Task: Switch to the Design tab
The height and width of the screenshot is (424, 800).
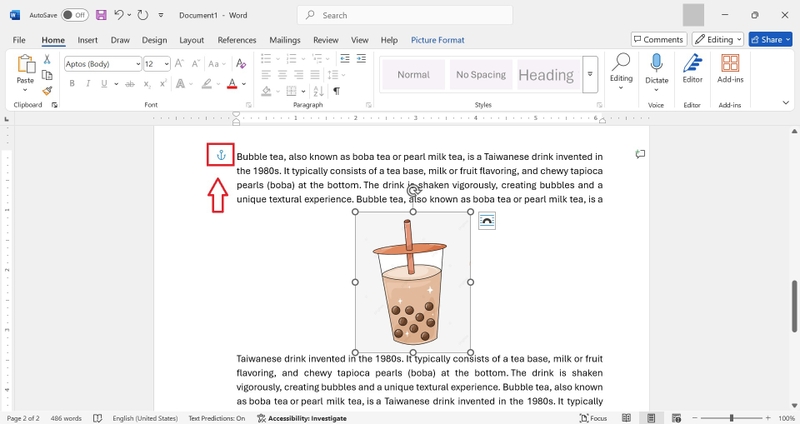Action: point(154,40)
